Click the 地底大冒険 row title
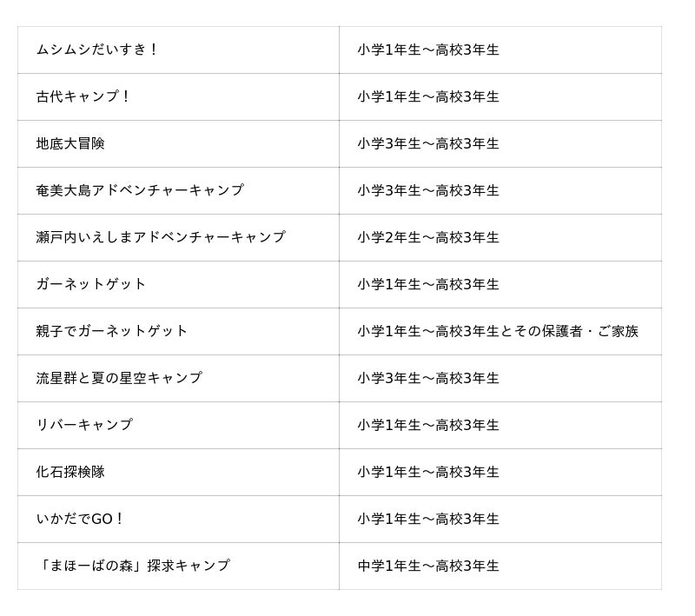695x616 pixels. point(70,143)
